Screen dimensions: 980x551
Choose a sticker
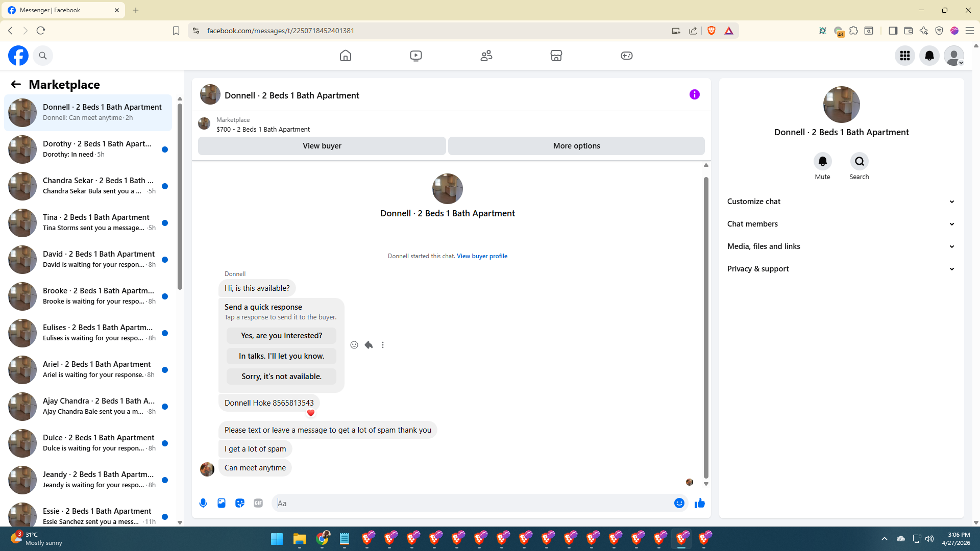[240, 503]
